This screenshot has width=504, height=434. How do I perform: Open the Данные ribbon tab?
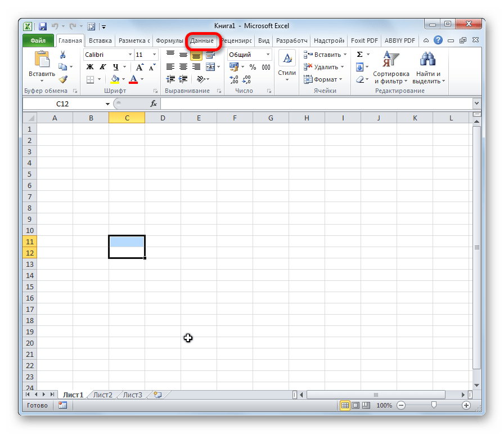pyautogui.click(x=202, y=41)
